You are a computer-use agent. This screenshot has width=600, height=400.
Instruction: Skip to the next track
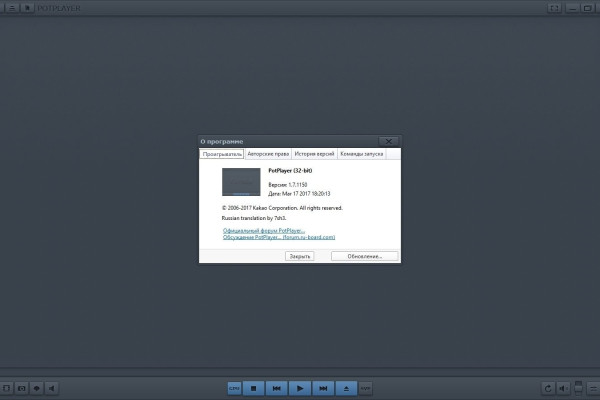click(323, 387)
